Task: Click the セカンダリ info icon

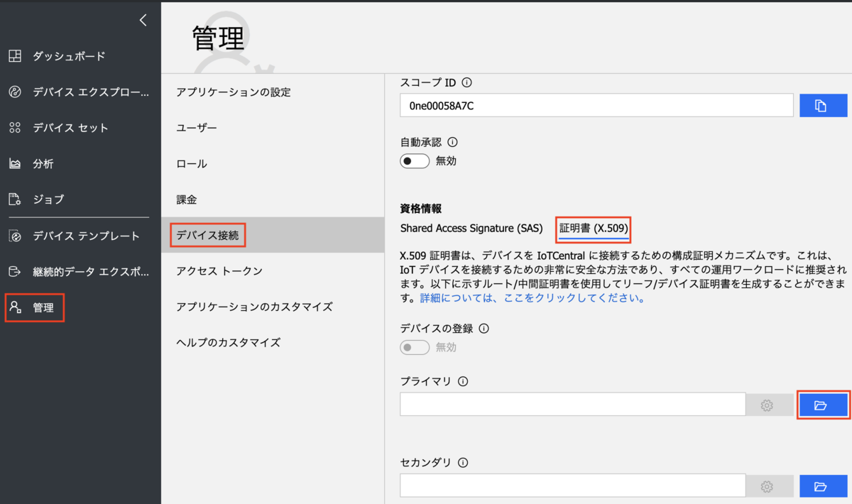Action: (463, 463)
